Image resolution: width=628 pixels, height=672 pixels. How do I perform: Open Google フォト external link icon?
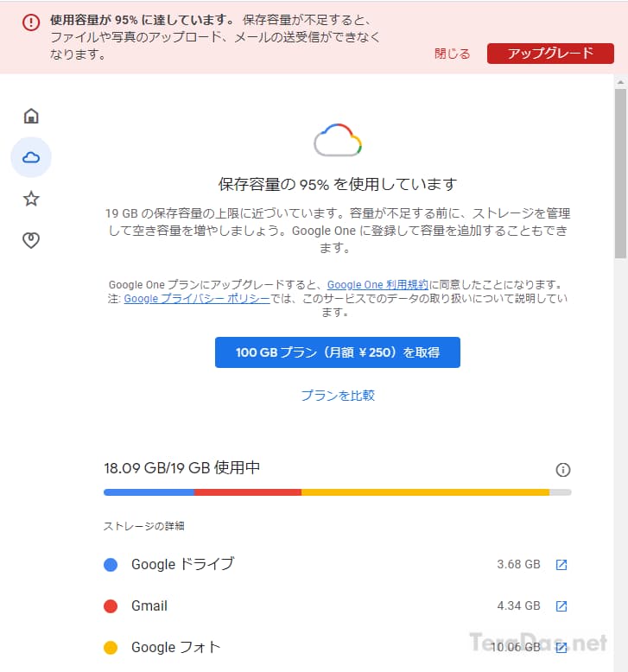pyautogui.click(x=561, y=647)
